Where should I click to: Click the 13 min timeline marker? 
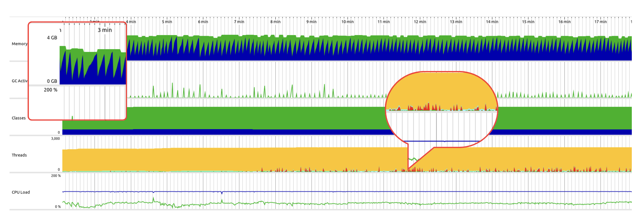coord(456,22)
